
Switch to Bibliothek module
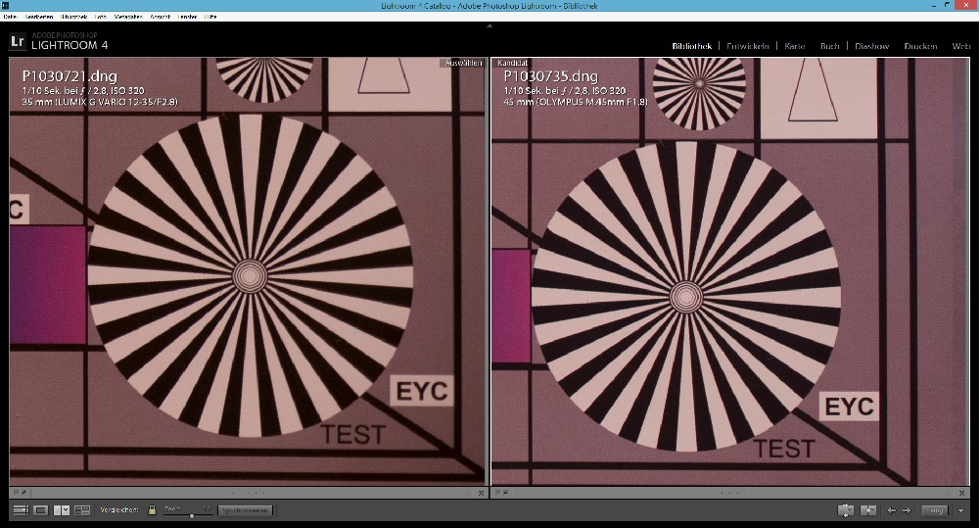click(x=692, y=46)
